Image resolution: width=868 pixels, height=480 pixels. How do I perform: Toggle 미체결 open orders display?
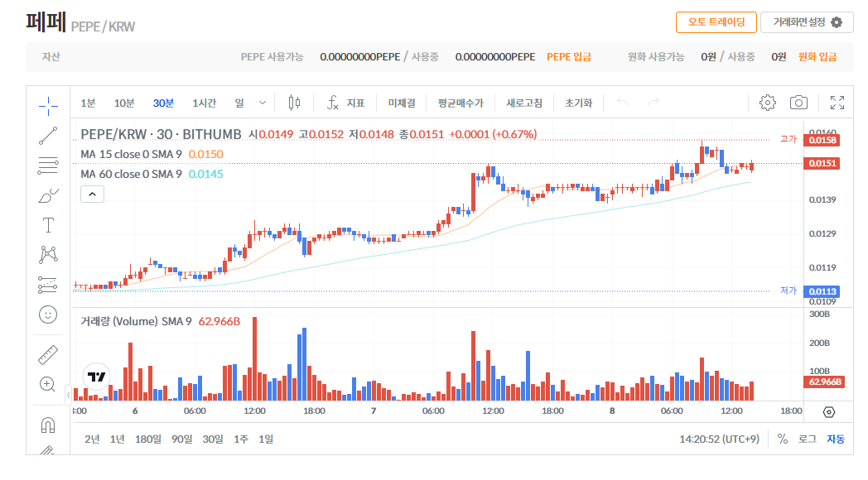tap(402, 103)
